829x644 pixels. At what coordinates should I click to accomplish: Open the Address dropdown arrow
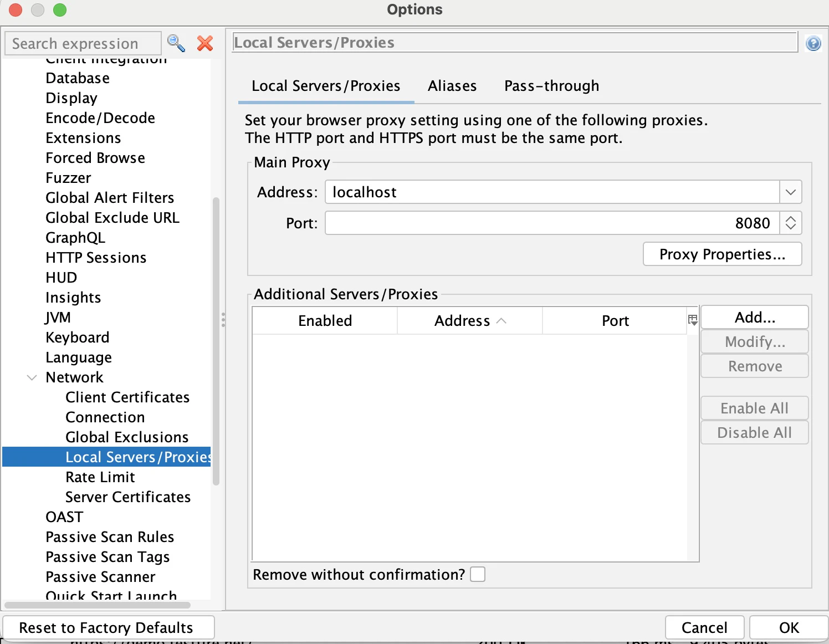click(791, 192)
